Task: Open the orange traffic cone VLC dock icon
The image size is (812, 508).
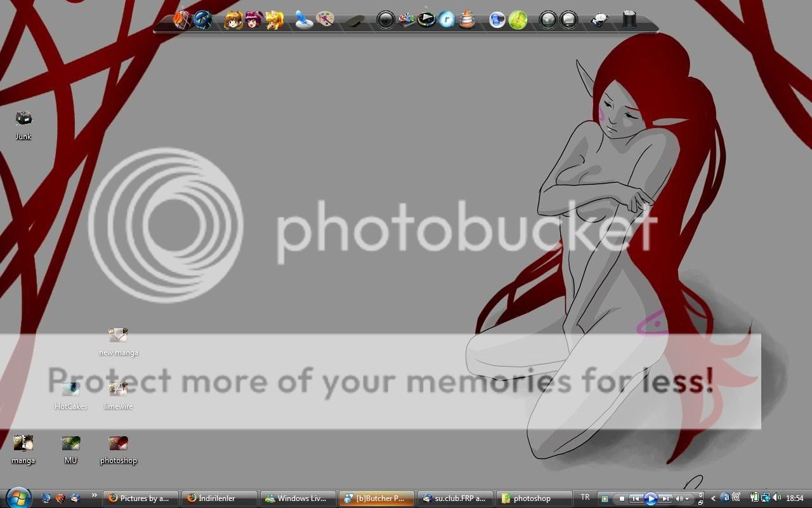Action: point(467,20)
